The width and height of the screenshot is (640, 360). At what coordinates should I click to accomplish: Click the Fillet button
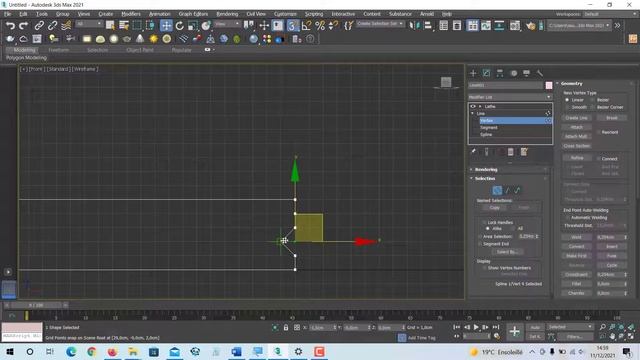(576, 284)
